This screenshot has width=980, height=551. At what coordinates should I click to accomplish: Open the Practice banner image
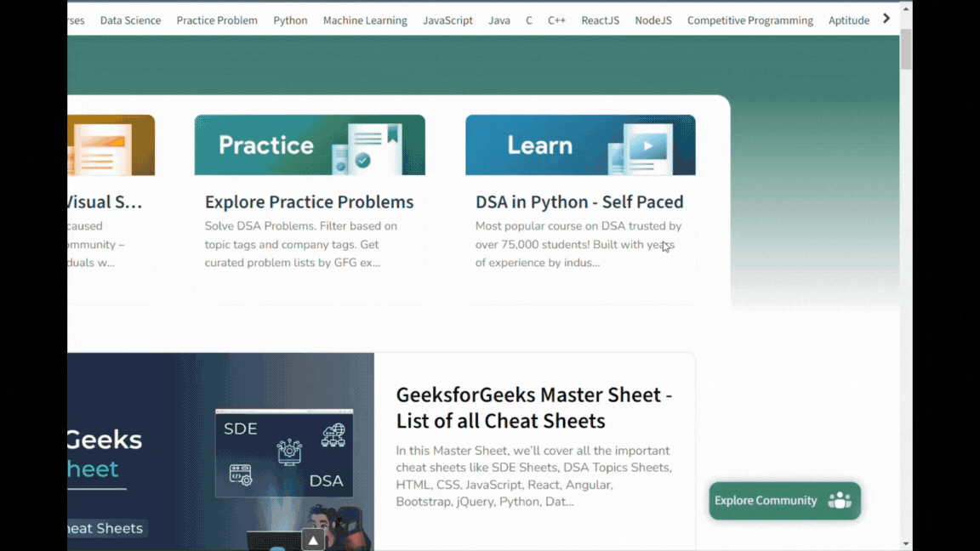point(310,145)
